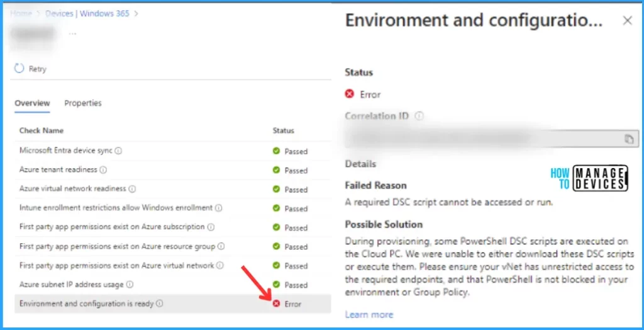Image resolution: width=644 pixels, height=330 pixels.
Task: Click the Retry button
Action: tap(30, 69)
